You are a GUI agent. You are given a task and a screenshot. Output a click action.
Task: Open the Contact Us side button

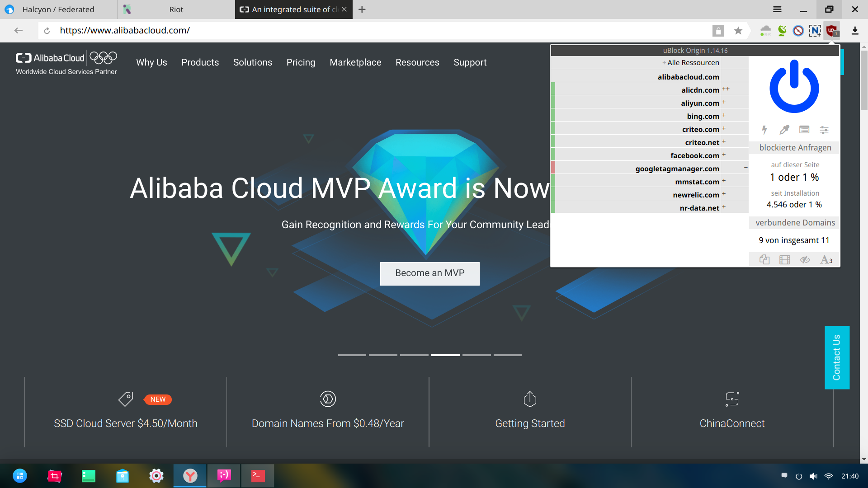point(837,357)
